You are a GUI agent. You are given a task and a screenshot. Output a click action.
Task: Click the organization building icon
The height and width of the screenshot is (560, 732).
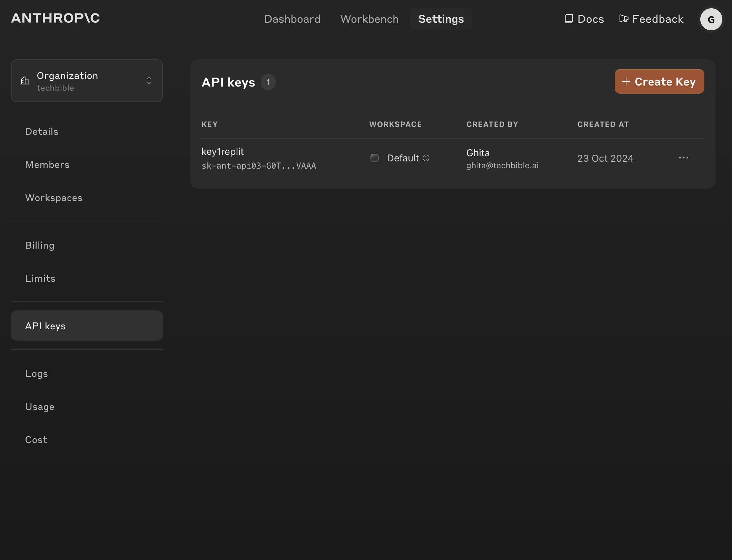point(25,81)
